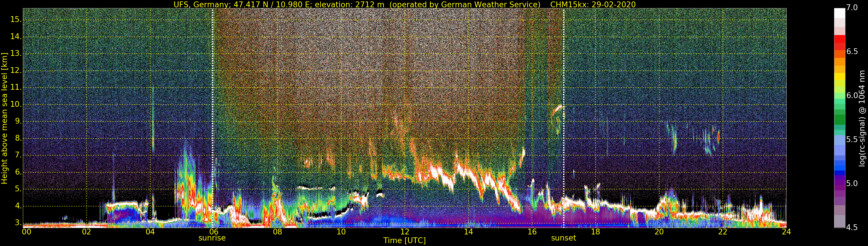Click the '00' time axis tick label
This screenshot has width=868, height=246.
pyautogui.click(x=27, y=232)
